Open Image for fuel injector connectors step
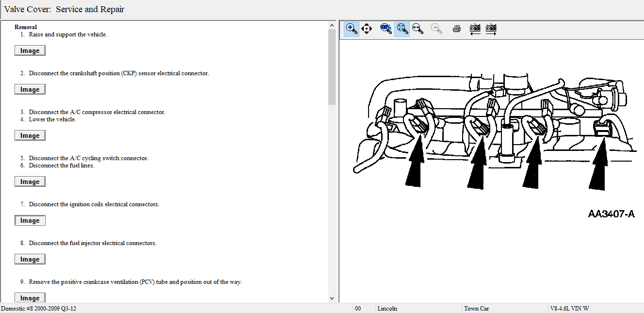644x313 pixels. coord(30,260)
